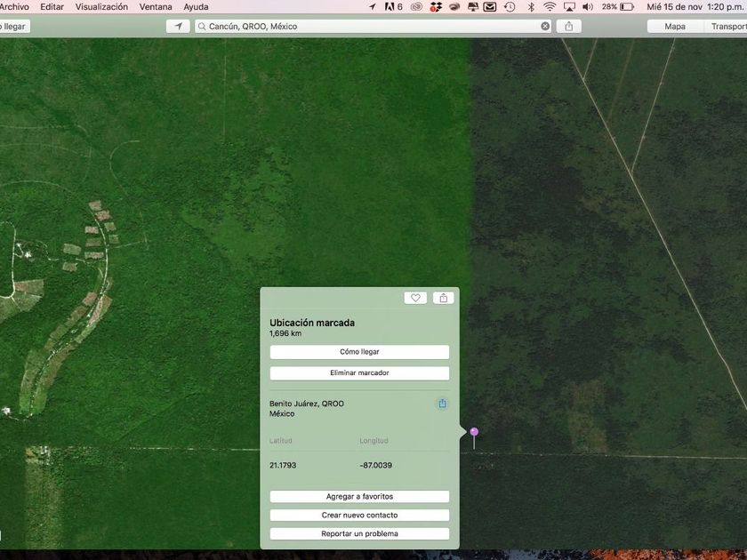The image size is (747, 560).
Task: Open the volume control menu
Action: tap(587, 7)
